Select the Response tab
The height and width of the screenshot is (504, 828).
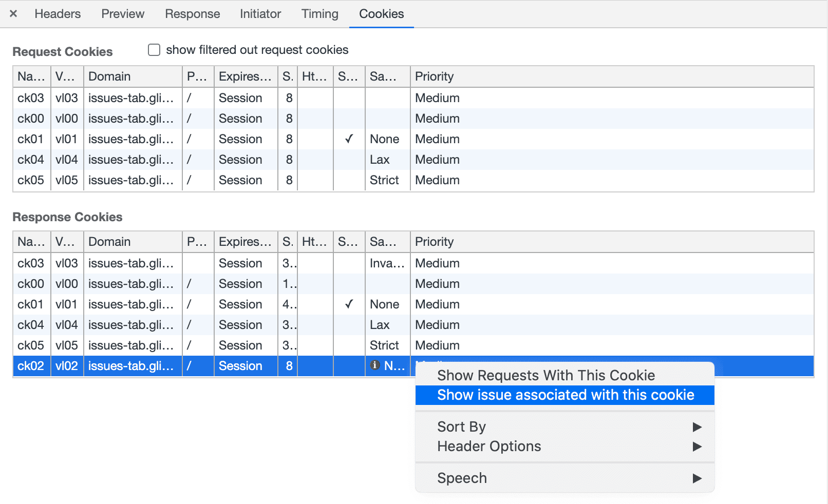(192, 14)
